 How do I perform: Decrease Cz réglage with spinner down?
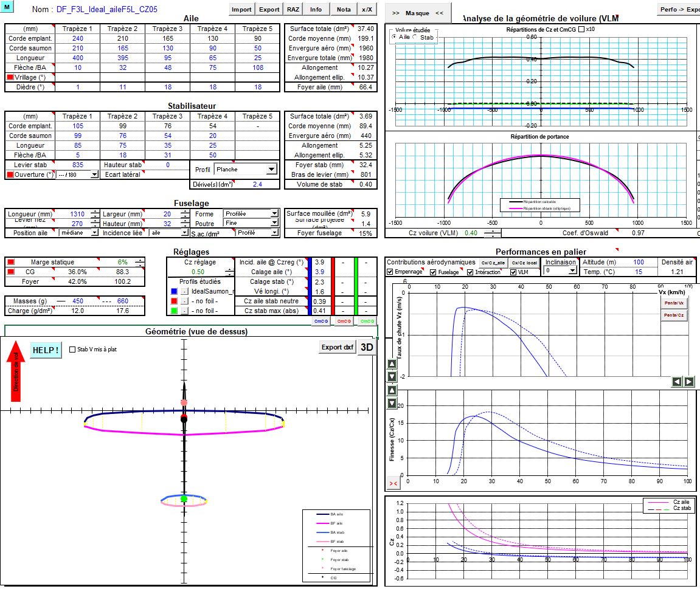pyautogui.click(x=229, y=274)
